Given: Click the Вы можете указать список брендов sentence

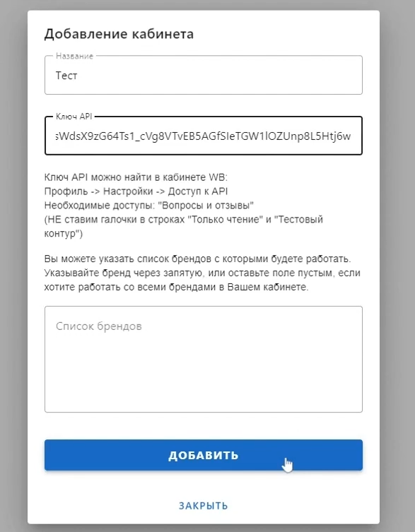Looking at the screenshot, I should point(198,259).
